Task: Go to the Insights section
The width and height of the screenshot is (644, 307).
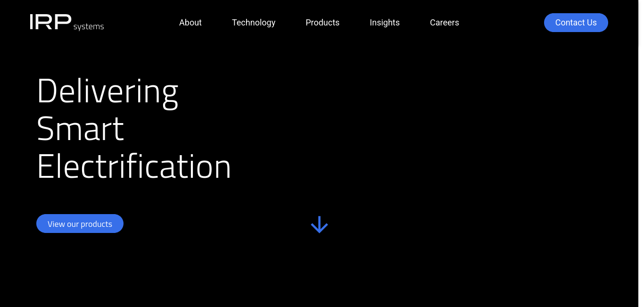Action: 384,23
